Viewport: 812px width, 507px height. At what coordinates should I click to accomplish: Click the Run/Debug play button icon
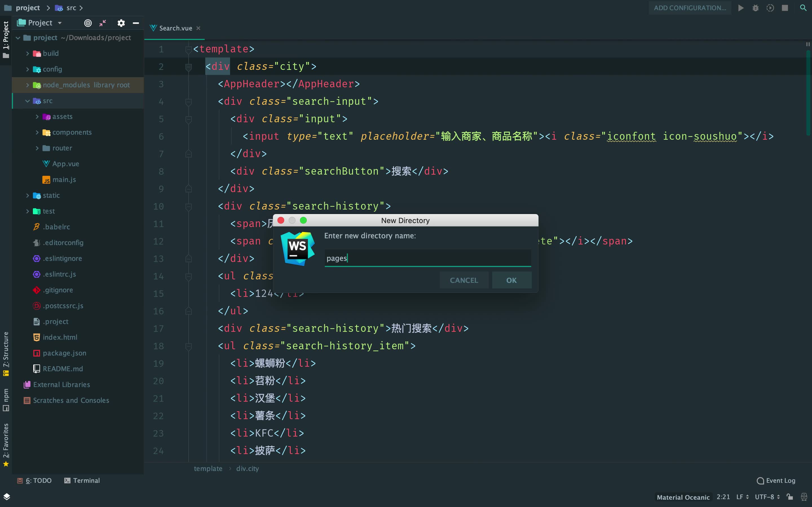pos(741,8)
